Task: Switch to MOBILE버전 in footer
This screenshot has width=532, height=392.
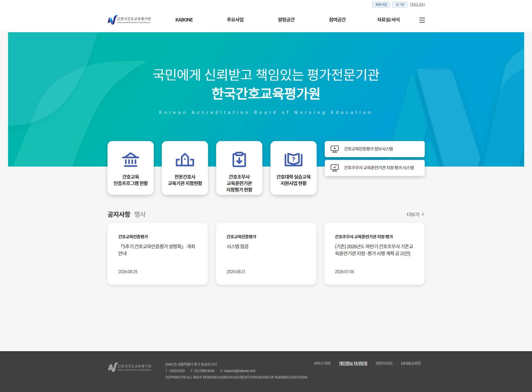Action: point(411,363)
